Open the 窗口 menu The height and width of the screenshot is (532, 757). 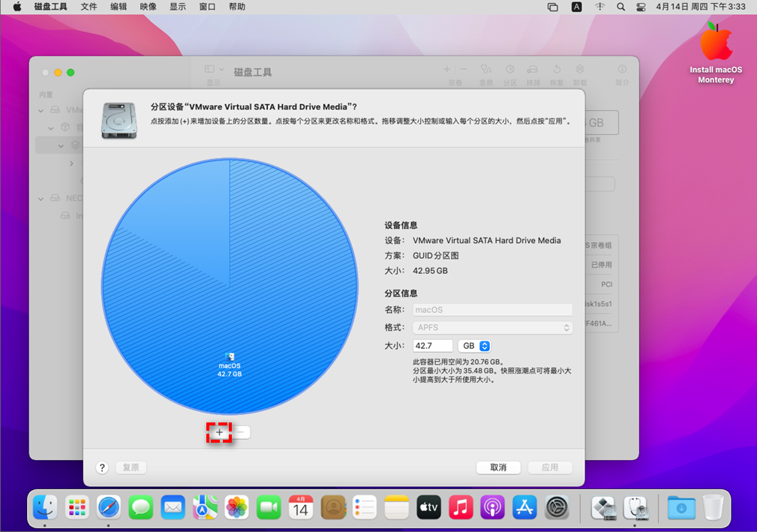pos(207,7)
